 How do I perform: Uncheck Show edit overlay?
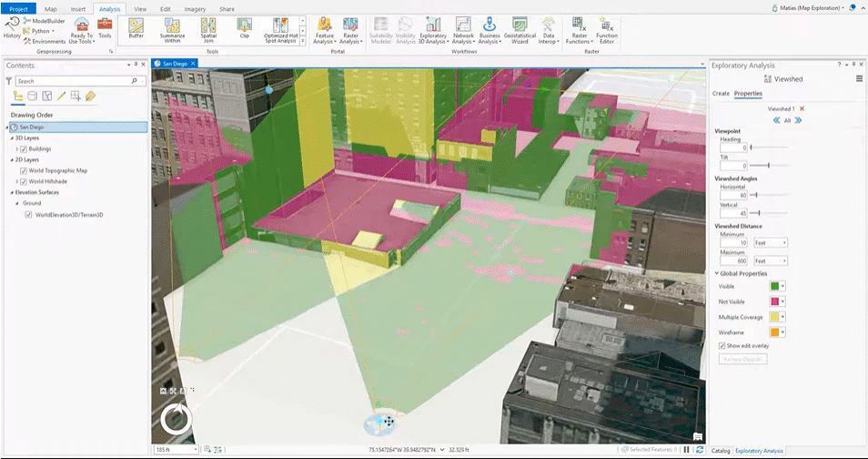coord(722,346)
